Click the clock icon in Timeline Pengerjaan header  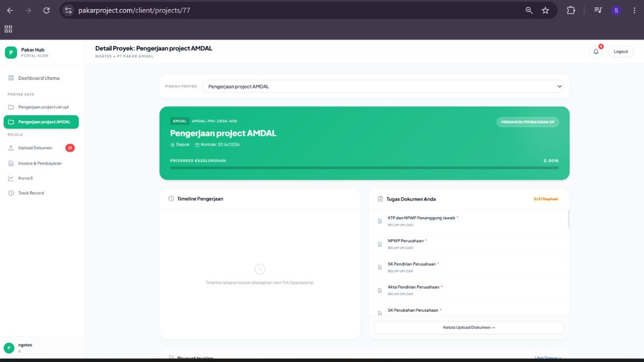pos(171,198)
